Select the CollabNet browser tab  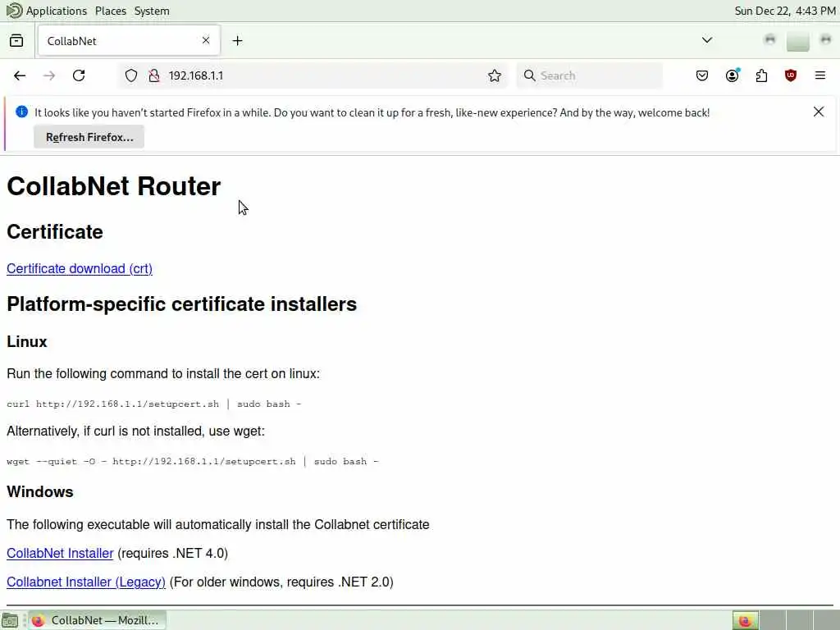[129, 41]
